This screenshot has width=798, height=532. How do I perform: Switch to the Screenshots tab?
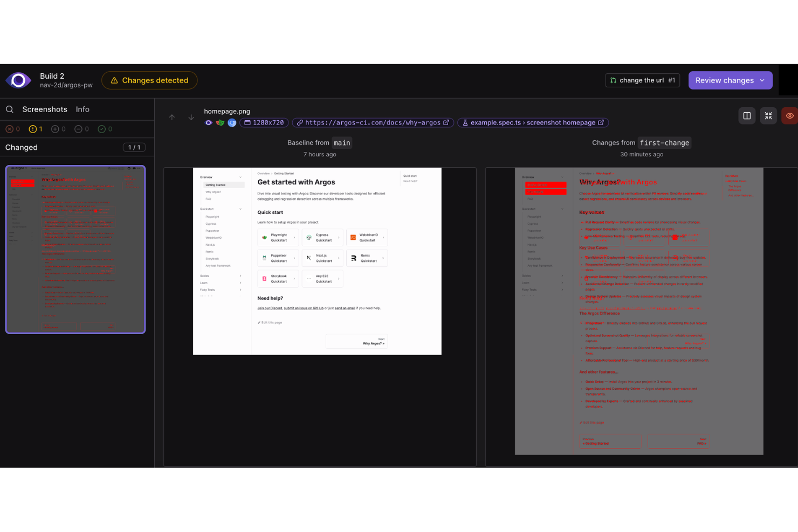click(45, 109)
